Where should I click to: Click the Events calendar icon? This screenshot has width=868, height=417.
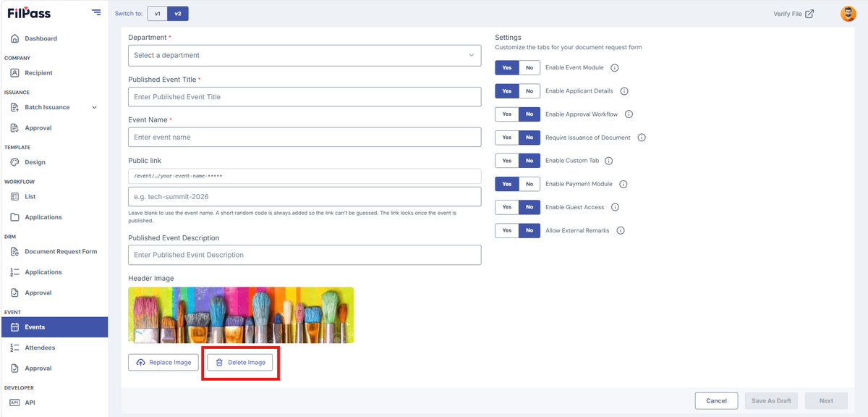(x=14, y=327)
